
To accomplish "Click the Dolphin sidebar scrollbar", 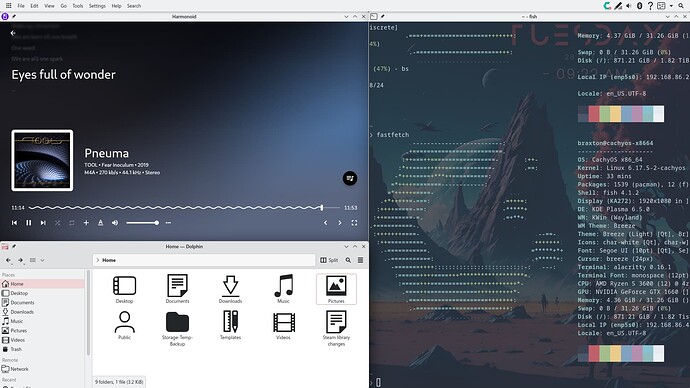I will (x=88, y=313).
